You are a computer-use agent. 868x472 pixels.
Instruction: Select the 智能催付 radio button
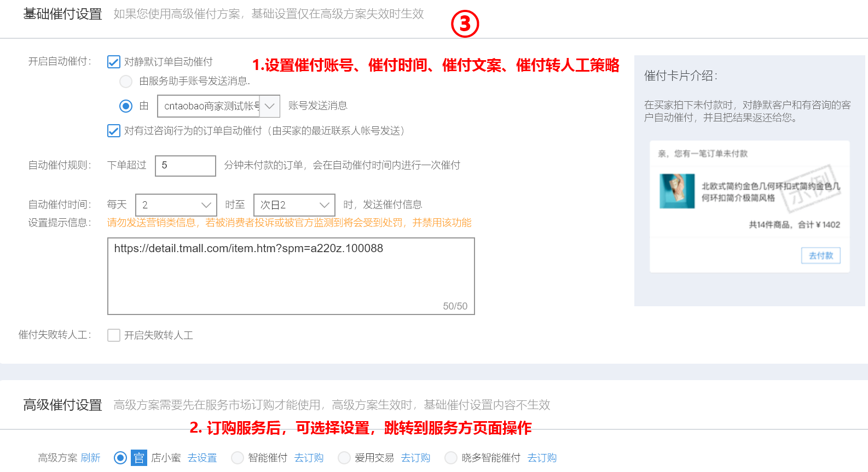pos(238,458)
